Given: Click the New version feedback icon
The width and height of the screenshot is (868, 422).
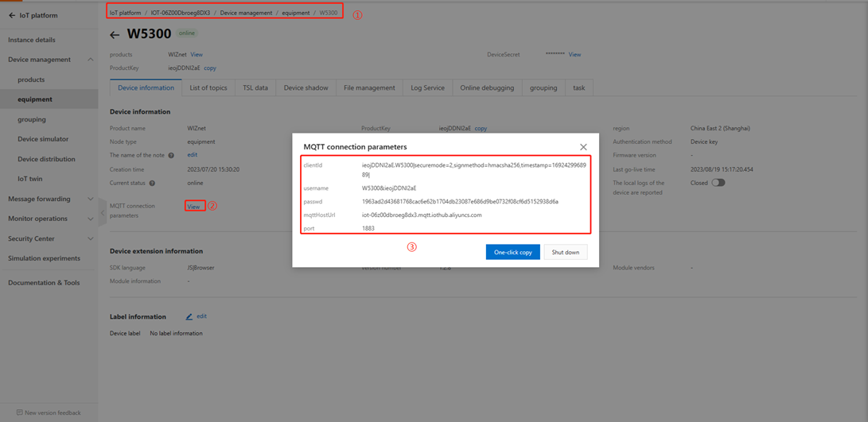Looking at the screenshot, I should pyautogui.click(x=19, y=412).
